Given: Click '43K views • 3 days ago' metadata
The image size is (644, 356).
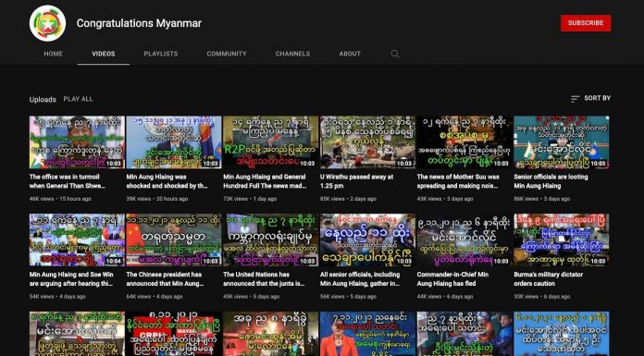Looking at the screenshot, I should point(445,199).
